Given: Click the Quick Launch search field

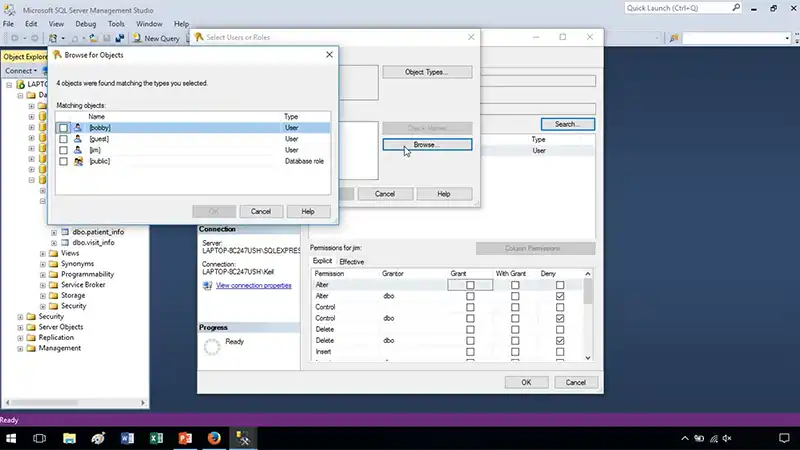Looking at the screenshot, I should (677, 8).
